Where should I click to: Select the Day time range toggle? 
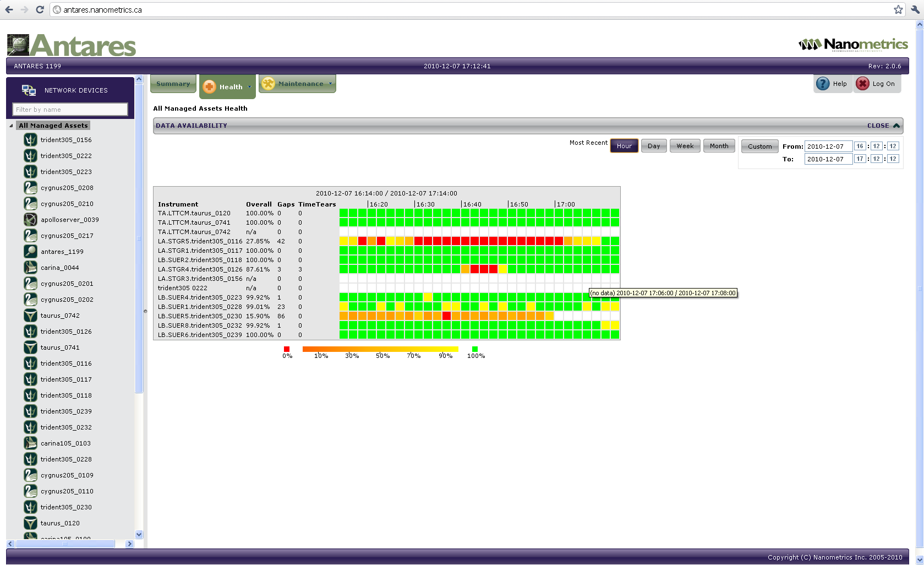click(654, 146)
